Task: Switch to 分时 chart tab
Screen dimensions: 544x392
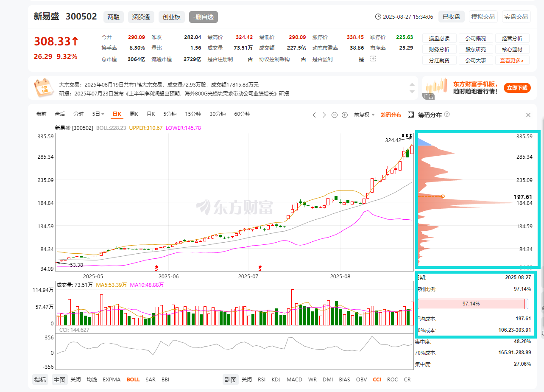Action: (78, 114)
